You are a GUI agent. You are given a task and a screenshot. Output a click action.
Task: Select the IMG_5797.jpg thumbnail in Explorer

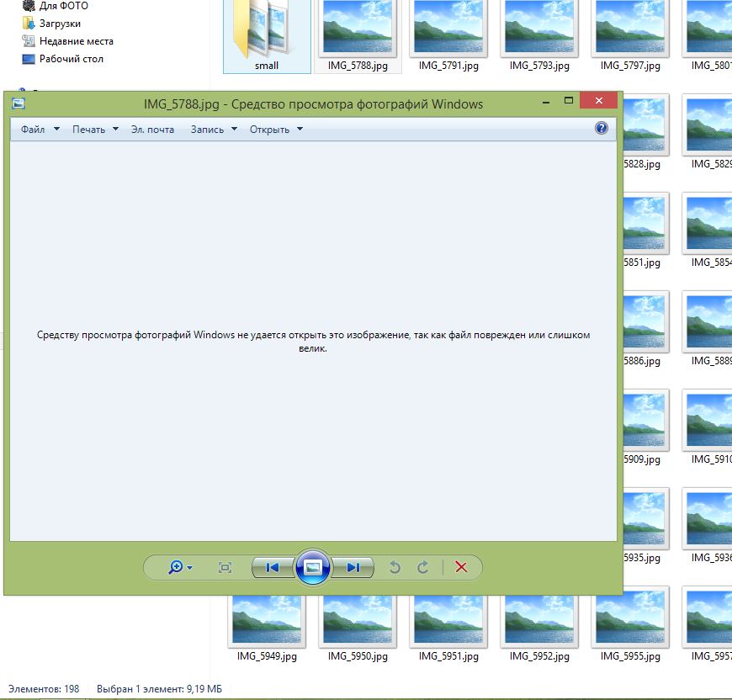pos(630,28)
